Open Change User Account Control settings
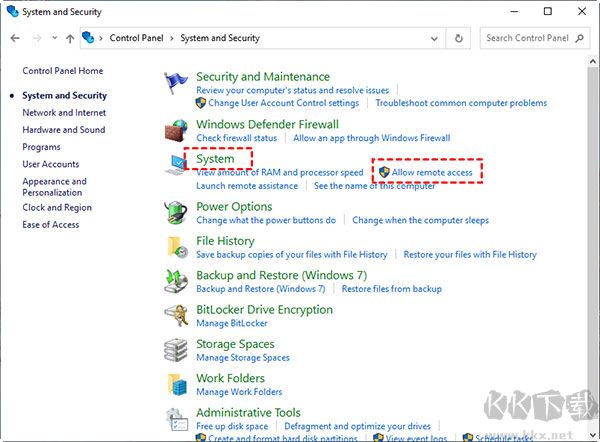 click(x=283, y=103)
